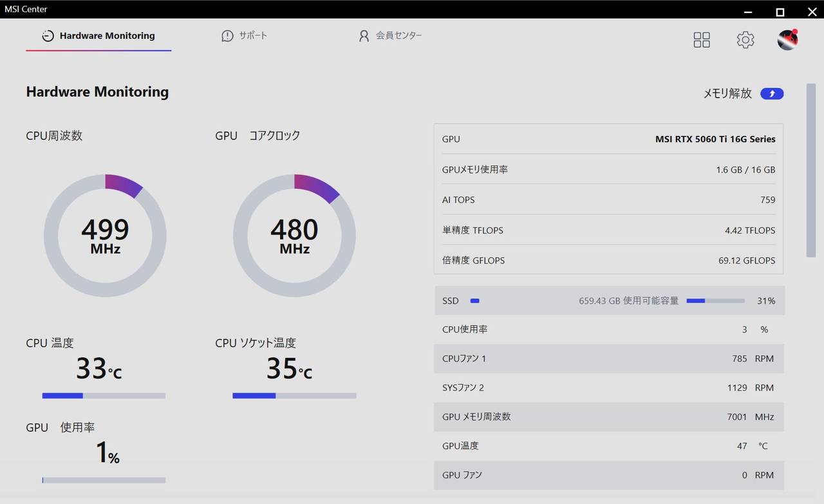Click the 倍精度 GFLOPS label
The height and width of the screenshot is (504, 824).
[x=474, y=261]
